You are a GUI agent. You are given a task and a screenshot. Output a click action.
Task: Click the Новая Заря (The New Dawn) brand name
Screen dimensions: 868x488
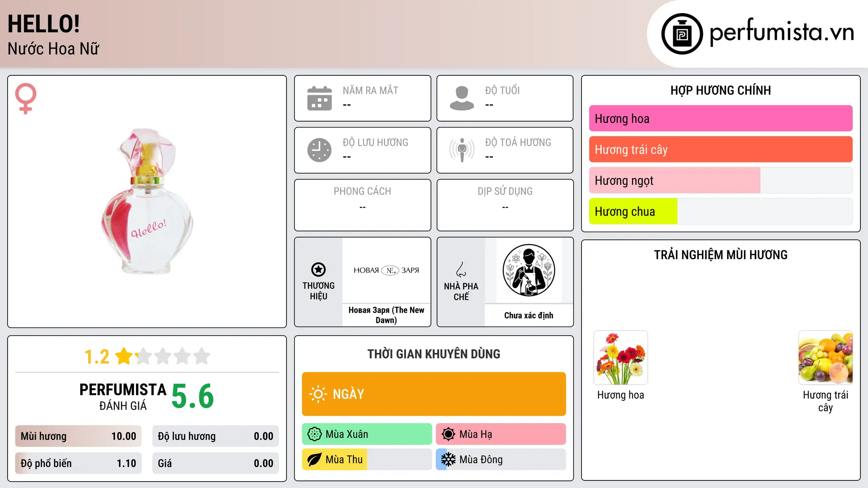click(x=386, y=315)
